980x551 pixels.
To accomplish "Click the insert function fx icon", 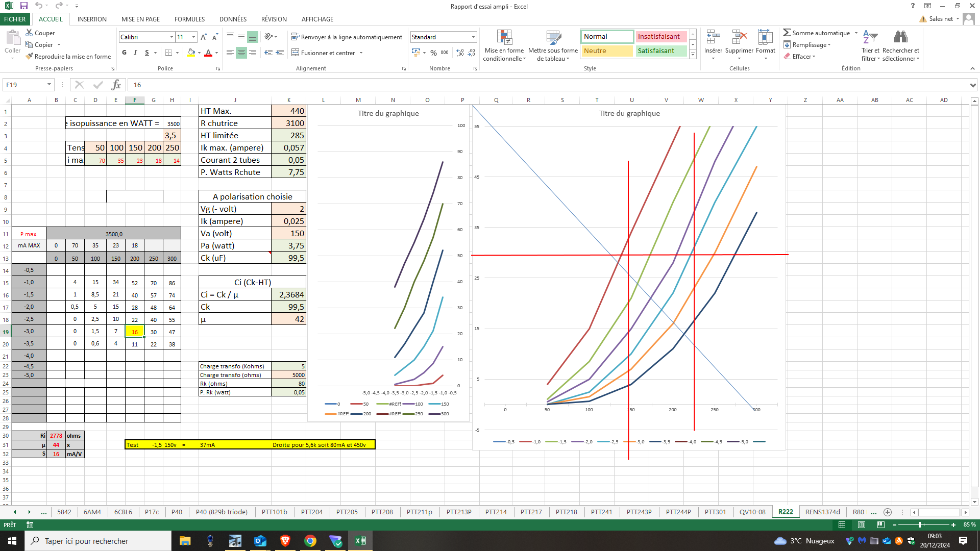I will pyautogui.click(x=116, y=85).
